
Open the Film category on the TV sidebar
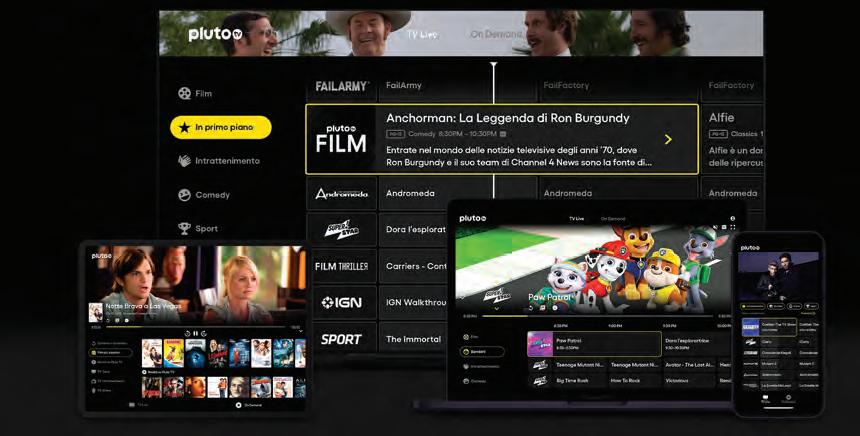195,93
